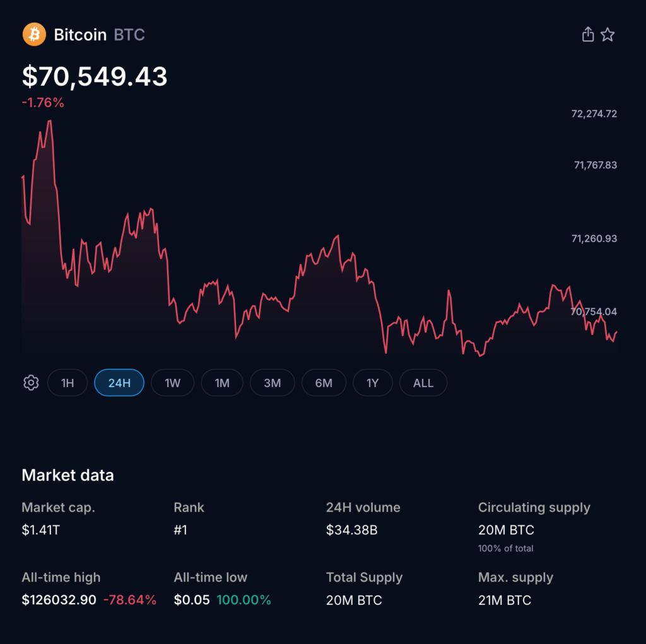Select the -1.76% change indicator
646x644 pixels.
pyautogui.click(x=41, y=102)
